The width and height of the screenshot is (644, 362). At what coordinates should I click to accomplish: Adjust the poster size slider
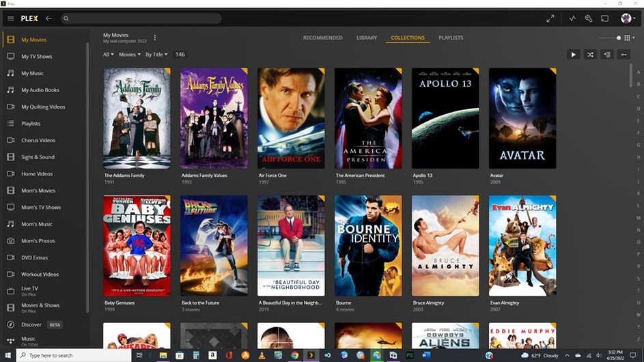[x=610, y=38]
